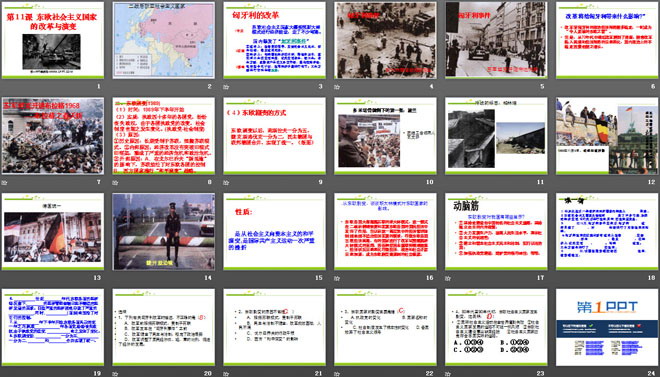Click the animation star icon under slide 16

(337, 278)
